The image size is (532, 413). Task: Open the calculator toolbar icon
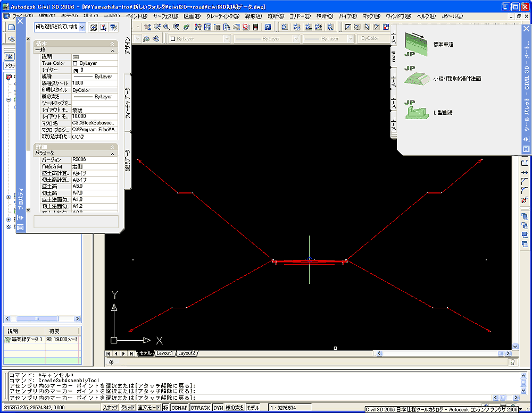255,27
